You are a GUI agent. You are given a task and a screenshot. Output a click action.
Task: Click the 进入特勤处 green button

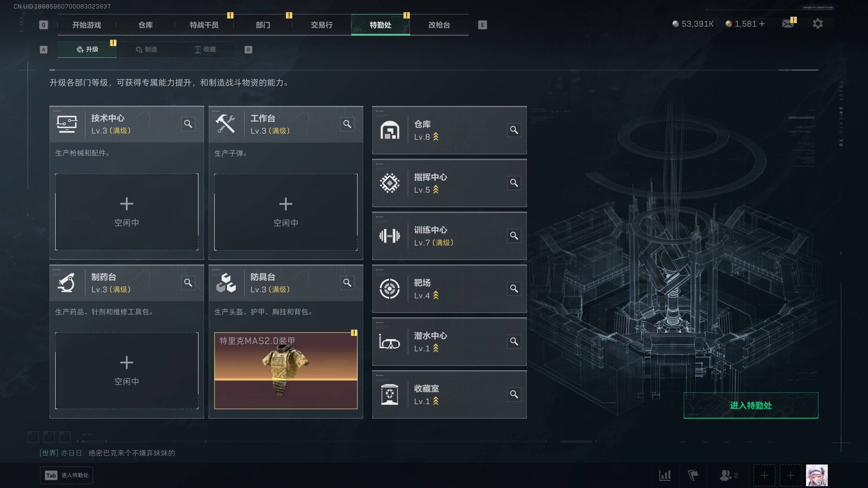point(751,405)
